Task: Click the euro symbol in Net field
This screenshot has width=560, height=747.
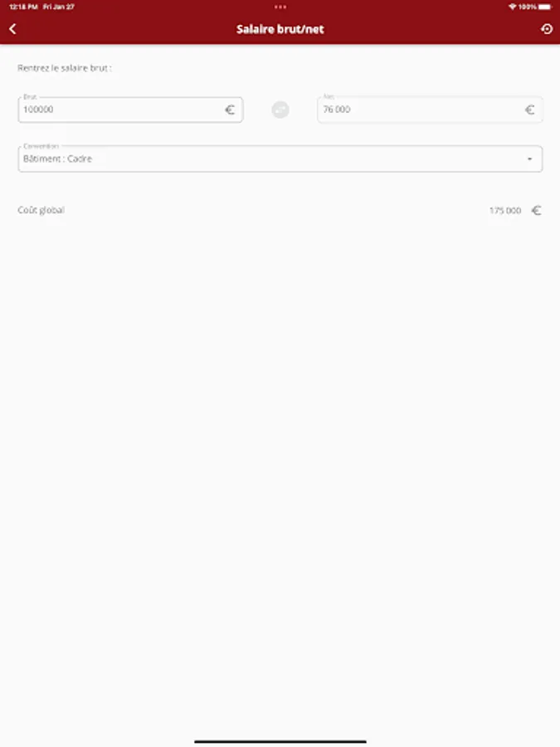Action: click(x=529, y=110)
